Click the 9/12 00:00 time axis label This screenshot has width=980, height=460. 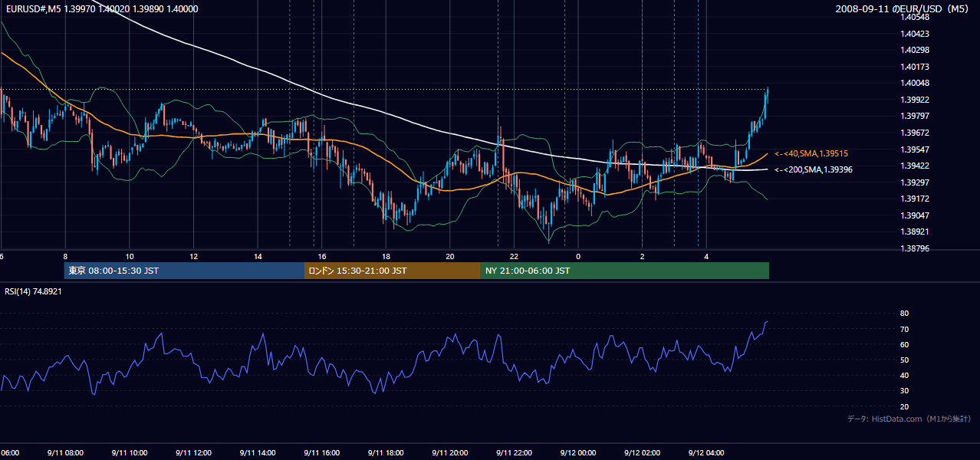pyautogui.click(x=577, y=453)
